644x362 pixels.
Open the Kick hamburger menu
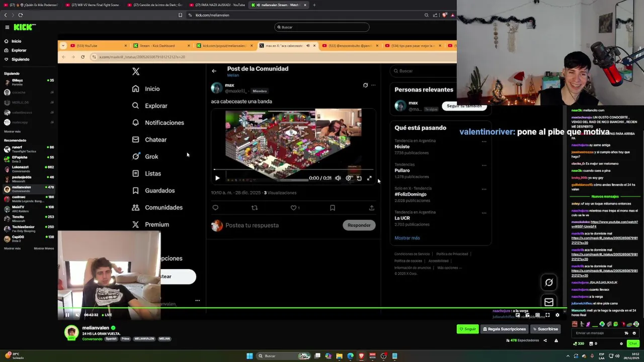pos(7,27)
